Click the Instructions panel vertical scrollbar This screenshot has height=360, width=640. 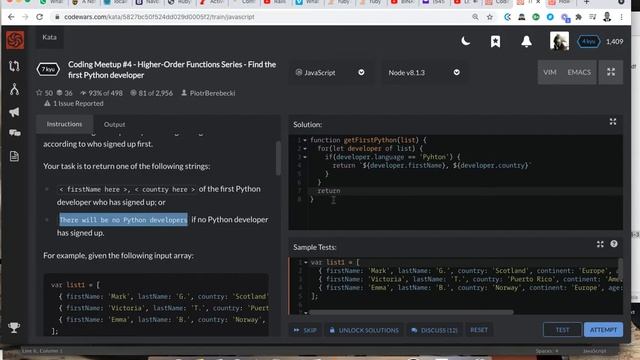click(x=278, y=158)
